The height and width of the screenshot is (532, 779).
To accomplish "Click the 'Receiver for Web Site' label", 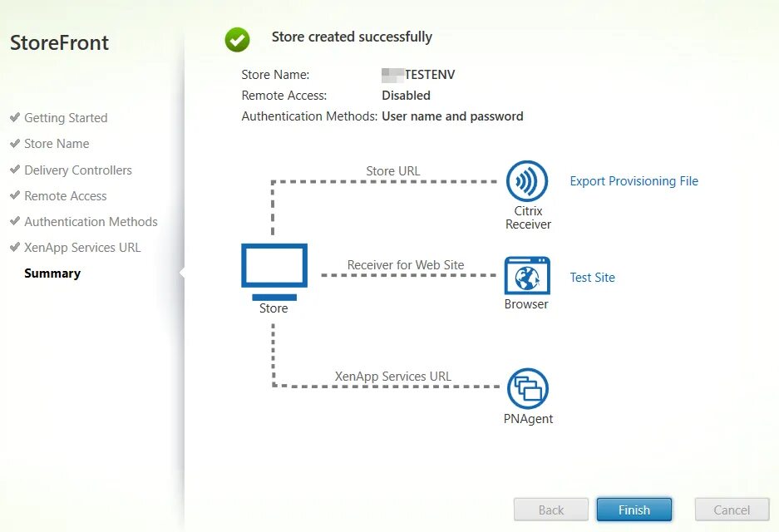I will click(x=406, y=265).
